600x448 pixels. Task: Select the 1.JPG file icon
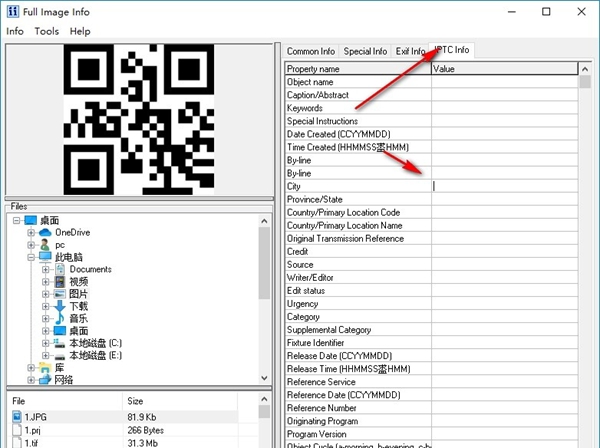pos(17,417)
